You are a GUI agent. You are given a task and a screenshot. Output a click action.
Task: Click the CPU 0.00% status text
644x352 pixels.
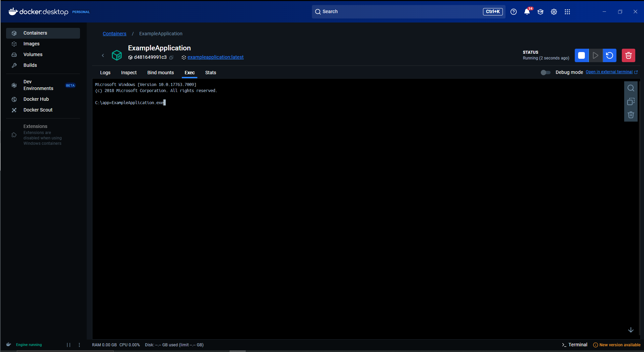click(x=129, y=345)
